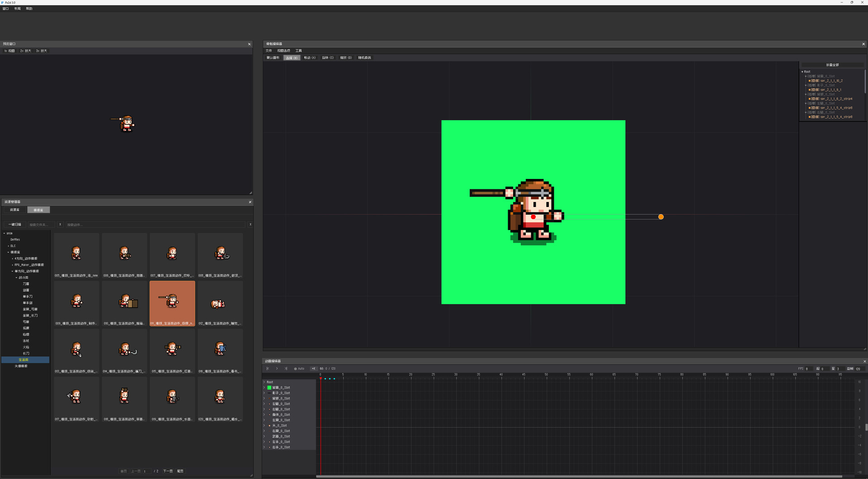This screenshot has width=868, height=479.
Task: Play the animation in the timeline
Action: point(277,369)
